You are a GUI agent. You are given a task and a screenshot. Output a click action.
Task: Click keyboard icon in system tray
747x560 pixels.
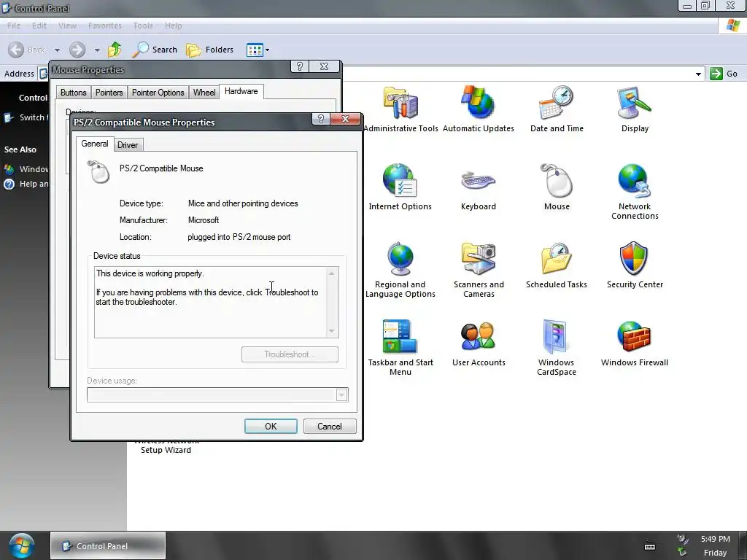point(650,546)
